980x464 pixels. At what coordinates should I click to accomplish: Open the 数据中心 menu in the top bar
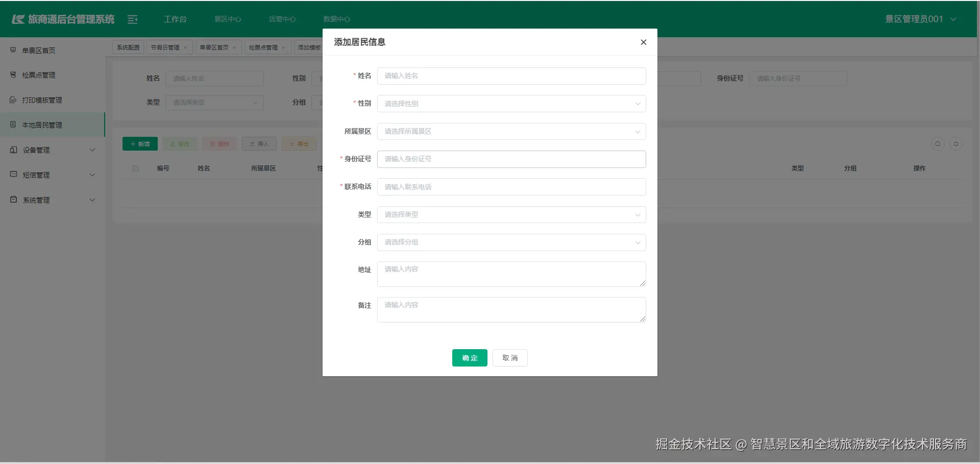pos(336,19)
